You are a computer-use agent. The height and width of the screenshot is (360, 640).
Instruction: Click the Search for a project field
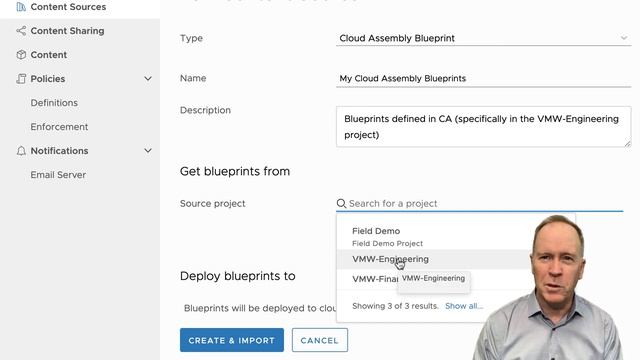[480, 203]
